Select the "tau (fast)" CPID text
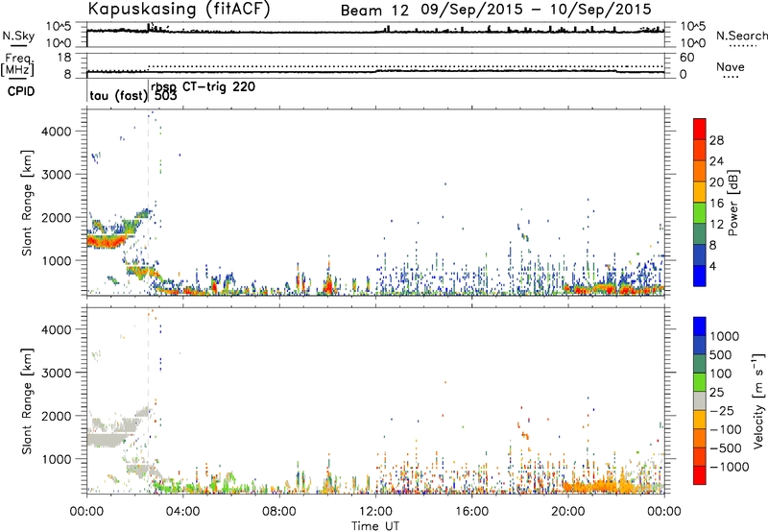Viewport: 768px width, 532px height. point(118,95)
